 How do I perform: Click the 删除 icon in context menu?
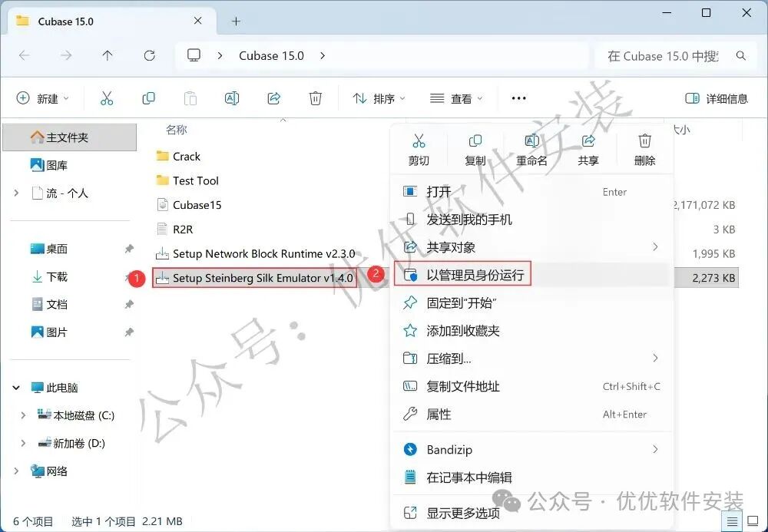644,141
